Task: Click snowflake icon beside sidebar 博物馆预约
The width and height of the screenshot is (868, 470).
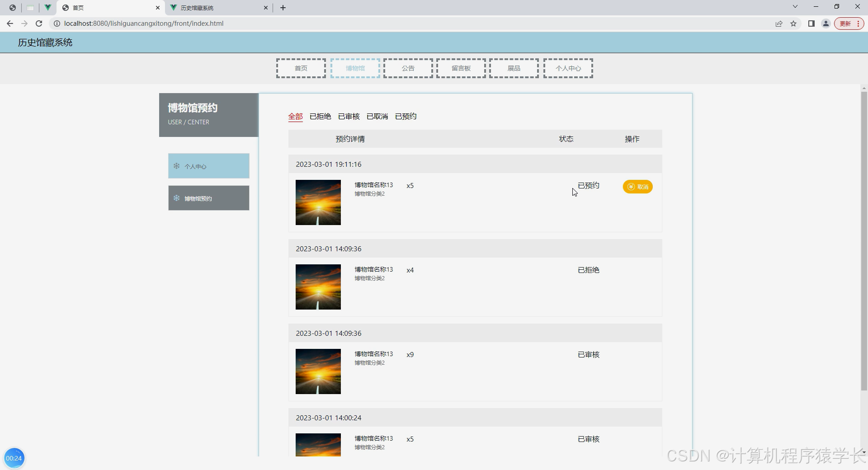Action: click(177, 198)
